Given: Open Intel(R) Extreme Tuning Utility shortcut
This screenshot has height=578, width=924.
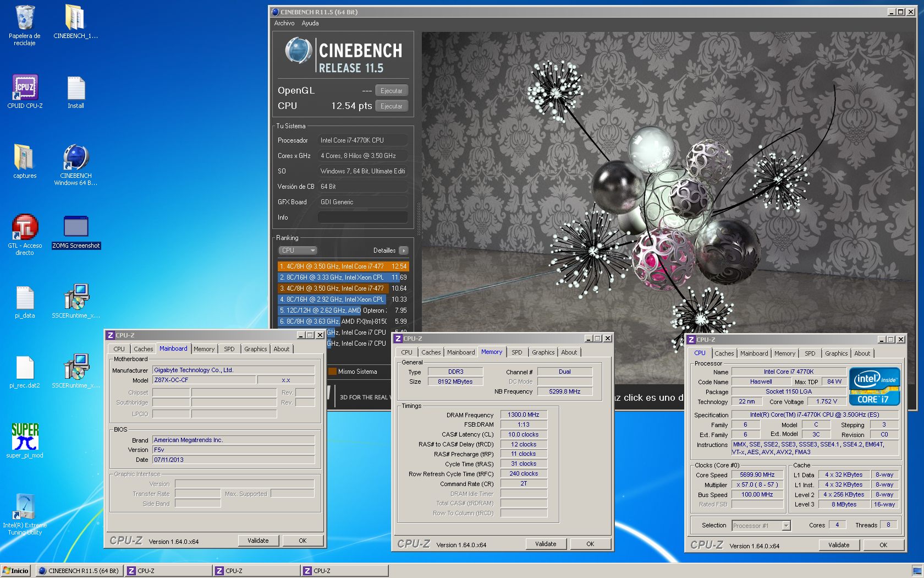Looking at the screenshot, I should (25, 514).
